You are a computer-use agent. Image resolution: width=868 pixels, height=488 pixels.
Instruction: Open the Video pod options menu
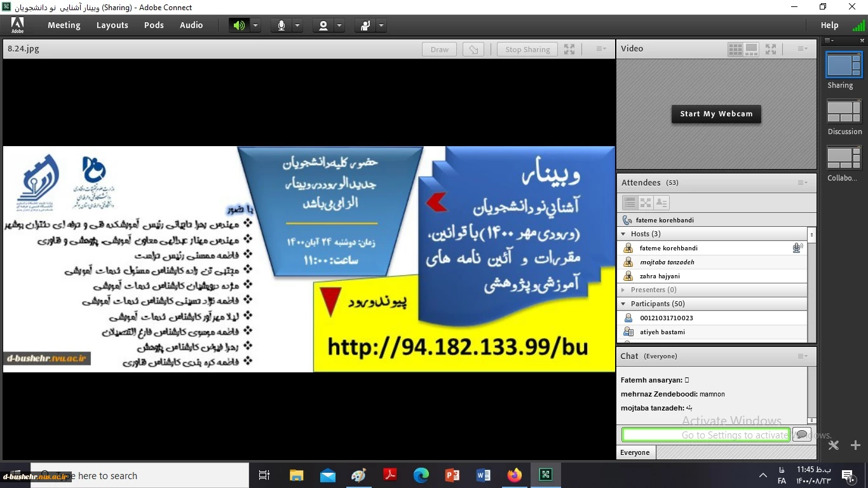click(803, 48)
